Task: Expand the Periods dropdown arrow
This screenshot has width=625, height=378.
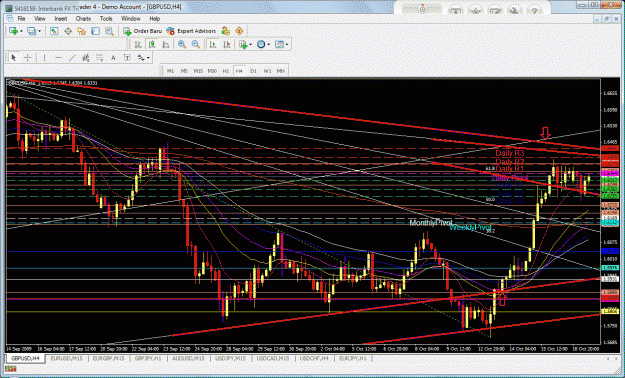Action: [x=269, y=45]
